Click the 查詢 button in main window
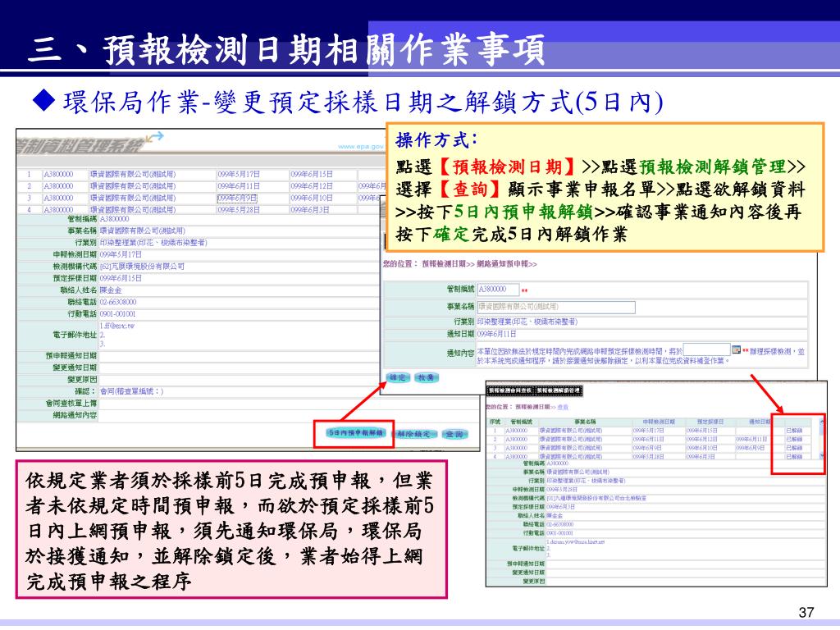 (455, 434)
